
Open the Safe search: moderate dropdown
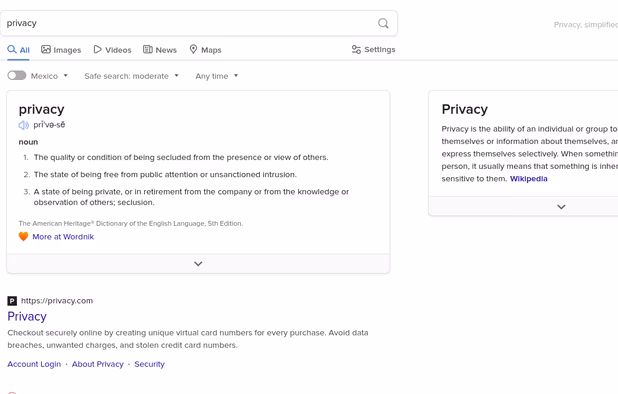pos(132,76)
